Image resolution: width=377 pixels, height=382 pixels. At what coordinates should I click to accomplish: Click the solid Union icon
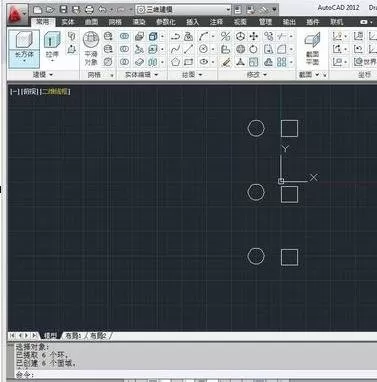(x=124, y=36)
